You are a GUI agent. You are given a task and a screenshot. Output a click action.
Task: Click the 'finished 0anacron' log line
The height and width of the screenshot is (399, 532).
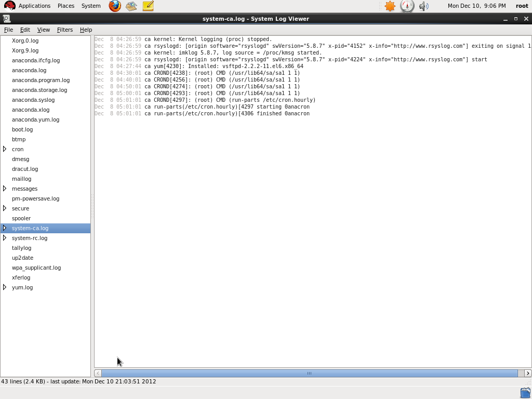pyautogui.click(x=202, y=114)
